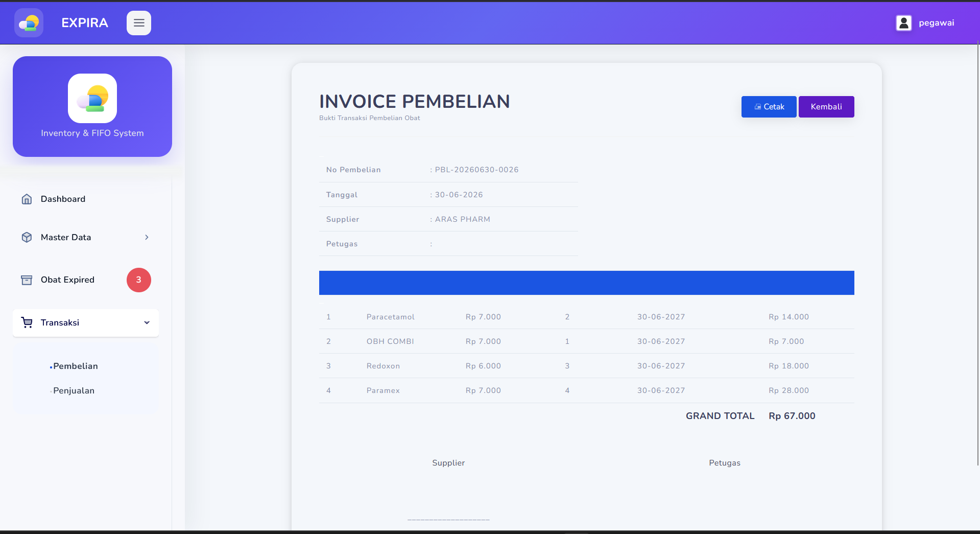Open the Obat Expired menu item
The width and height of the screenshot is (980, 534).
[86, 280]
